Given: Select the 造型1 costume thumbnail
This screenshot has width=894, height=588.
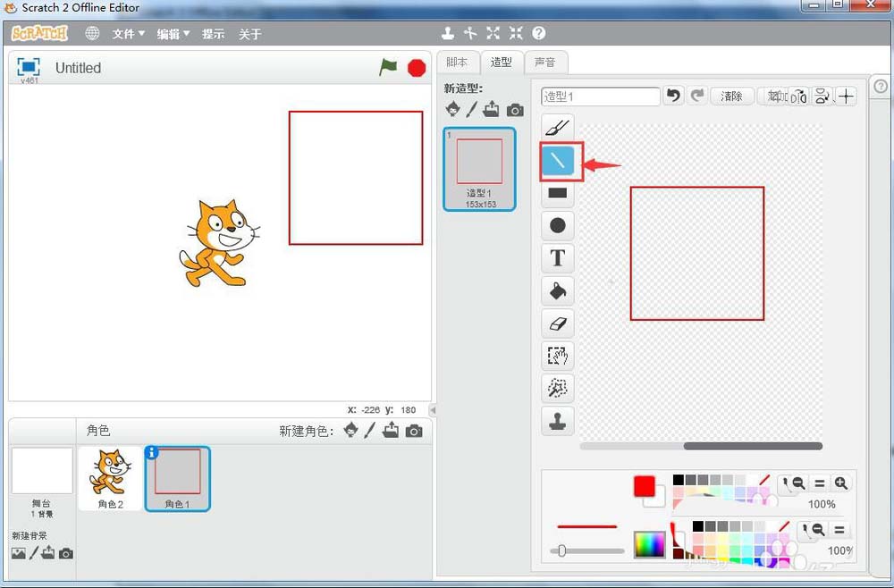Looking at the screenshot, I should tap(479, 169).
